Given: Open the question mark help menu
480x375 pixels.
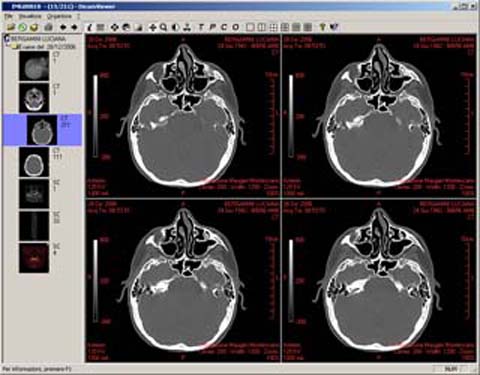Looking at the screenshot, I should point(79,16).
